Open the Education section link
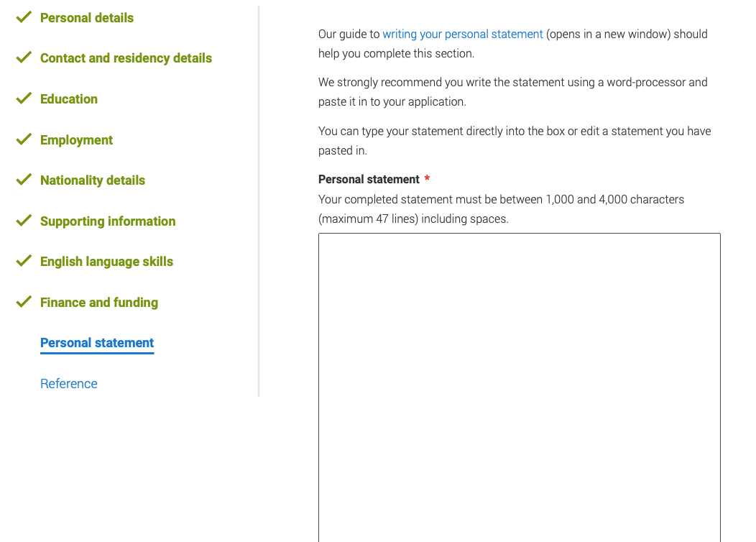Screen dimensions: 756x542 69,99
